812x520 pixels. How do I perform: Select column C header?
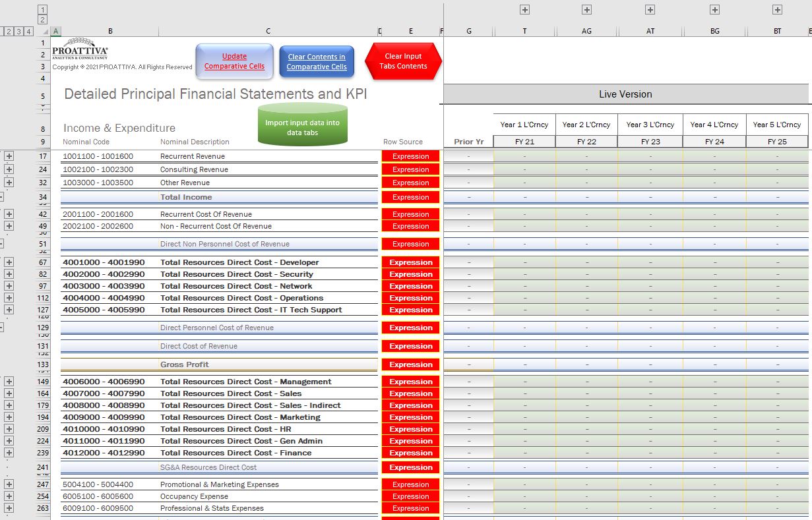[268, 31]
